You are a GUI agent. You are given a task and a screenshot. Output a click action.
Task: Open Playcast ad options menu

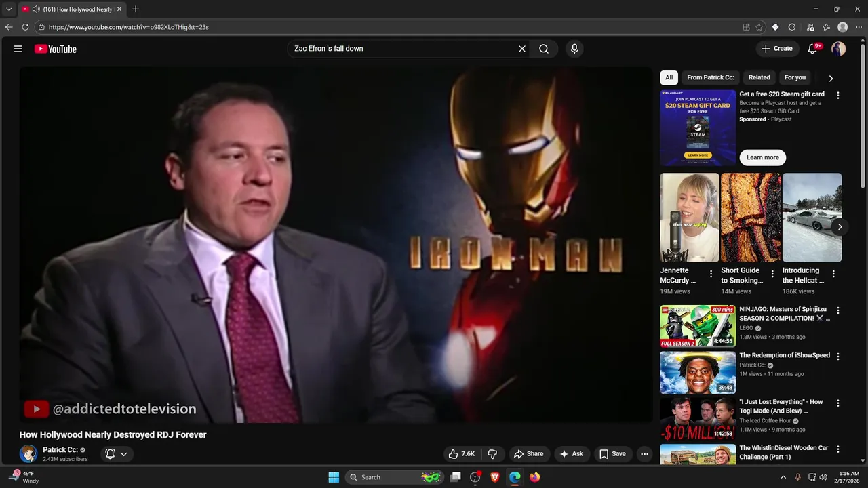click(x=838, y=96)
